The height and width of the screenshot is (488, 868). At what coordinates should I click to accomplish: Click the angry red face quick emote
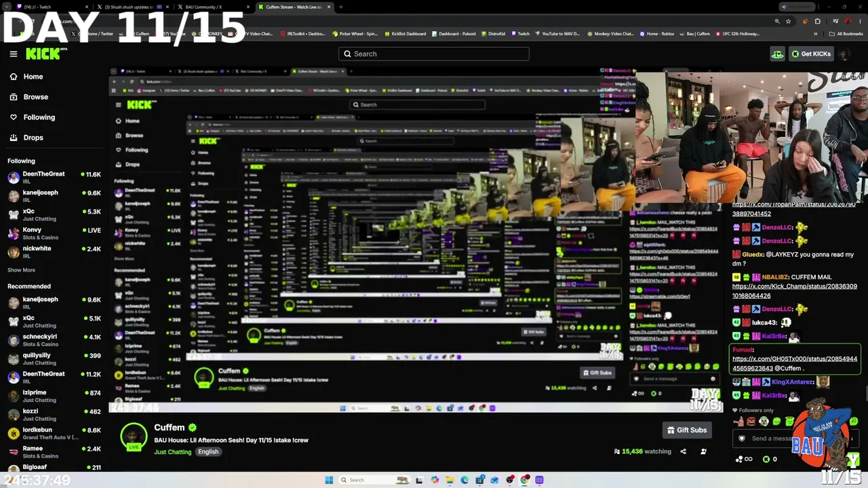pyautogui.click(x=751, y=422)
